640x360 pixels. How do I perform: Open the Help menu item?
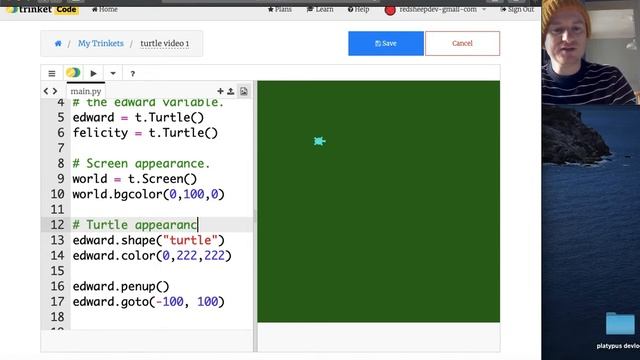(x=358, y=9)
